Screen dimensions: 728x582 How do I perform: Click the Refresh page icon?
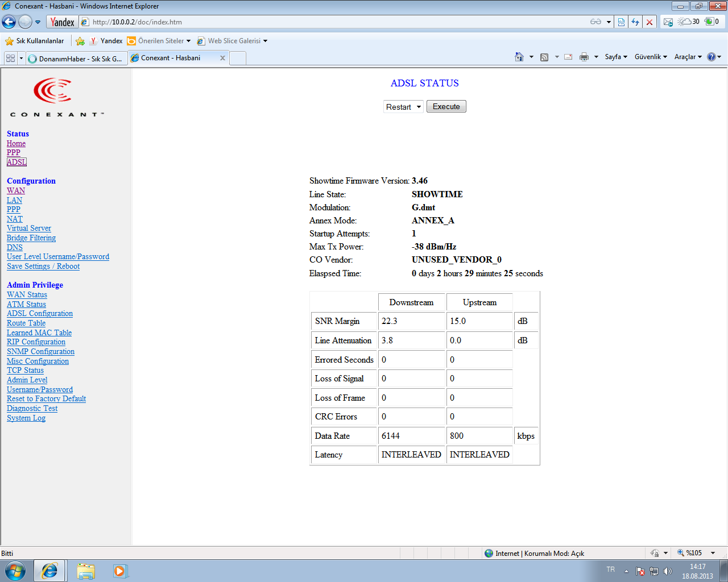[635, 22]
